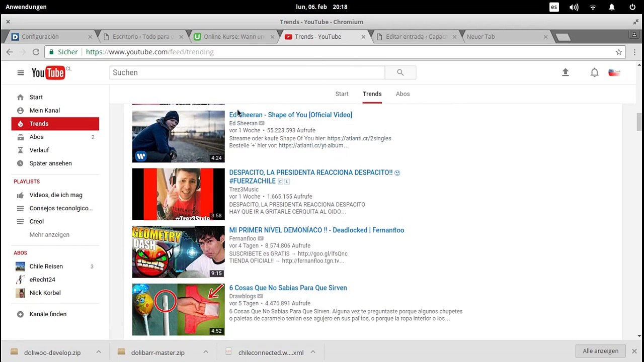Open the system volume icon
This screenshot has height=362, width=644.
coord(574,7)
